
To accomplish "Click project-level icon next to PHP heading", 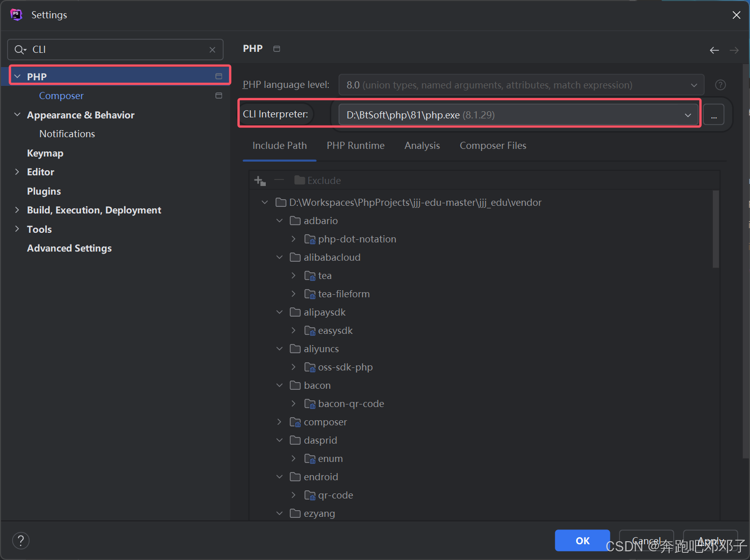I will pos(276,49).
